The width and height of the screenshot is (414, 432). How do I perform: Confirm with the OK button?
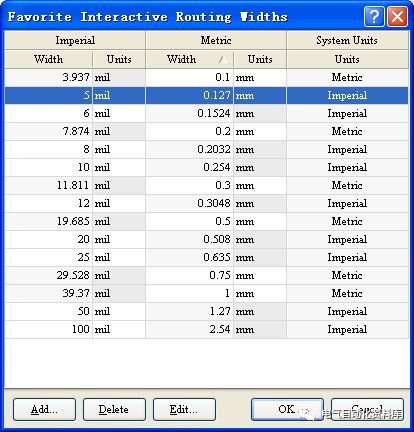287,409
